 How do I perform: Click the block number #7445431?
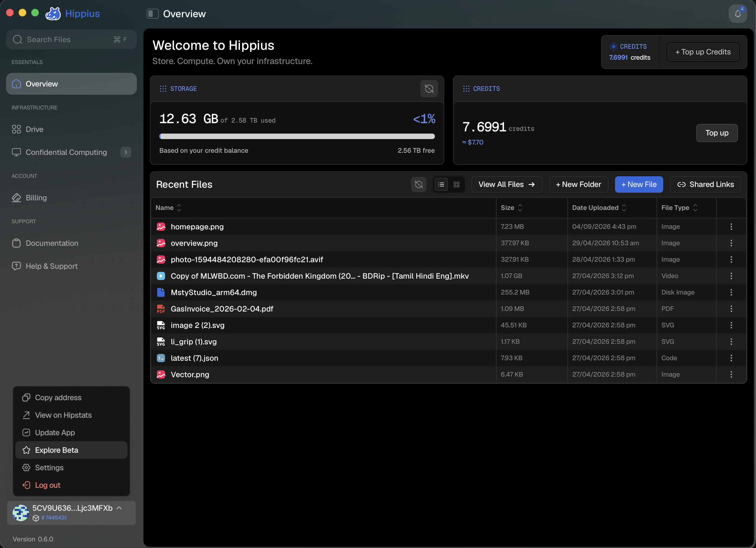pyautogui.click(x=54, y=518)
